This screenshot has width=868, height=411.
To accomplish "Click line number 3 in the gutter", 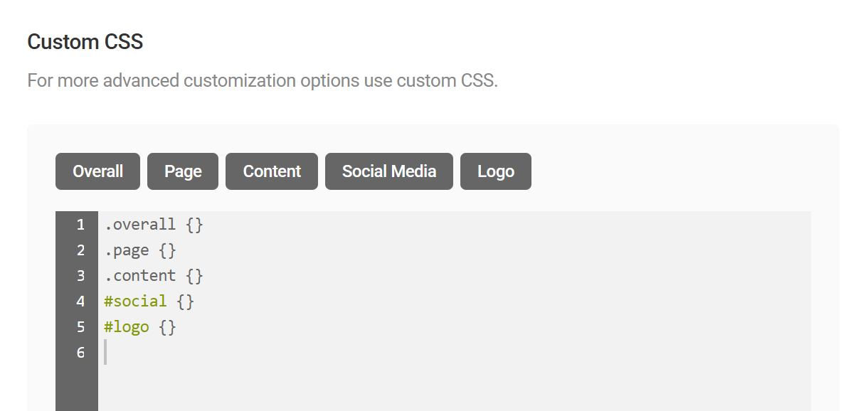I will tap(80, 275).
